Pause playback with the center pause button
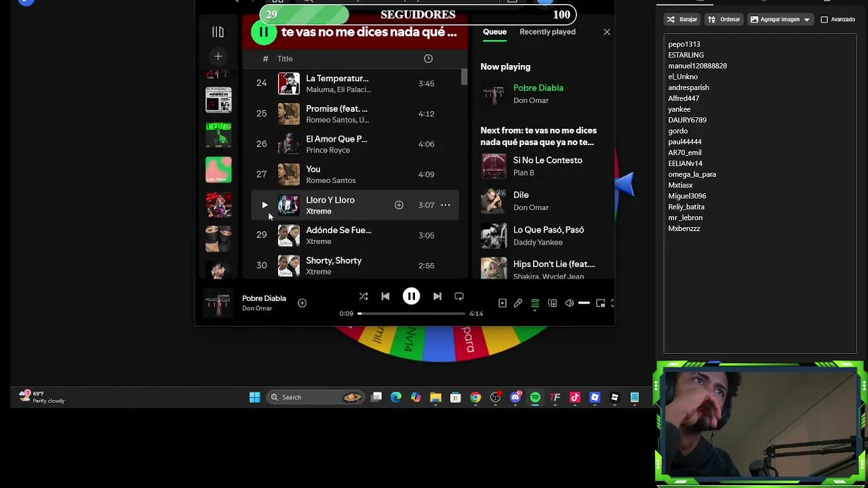This screenshot has width=868, height=488. (x=411, y=296)
